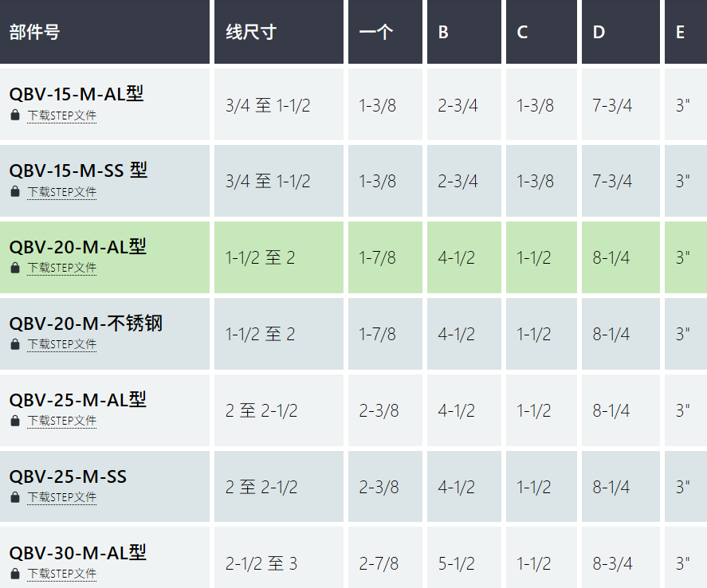The width and height of the screenshot is (707, 588).
Task: Click lock icon under QBV-15-M-SS 型
Action: pyautogui.click(x=14, y=192)
